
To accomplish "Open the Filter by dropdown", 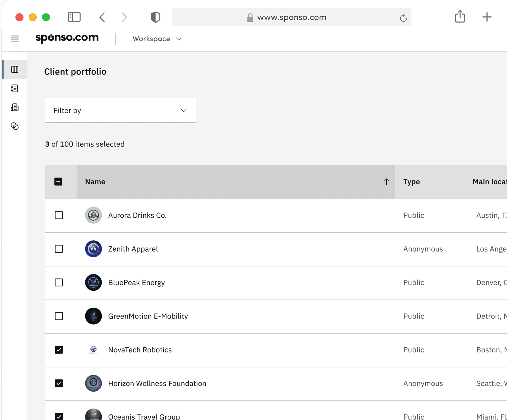I will (120, 110).
